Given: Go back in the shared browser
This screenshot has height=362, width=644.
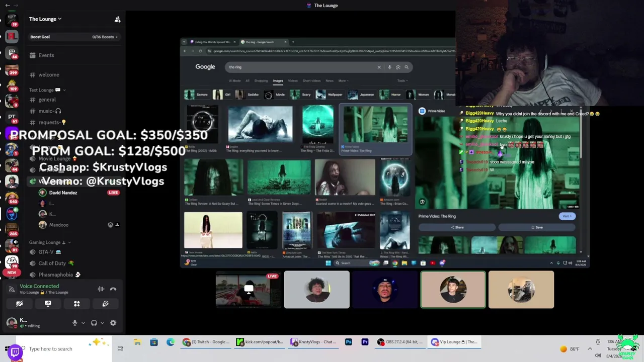Looking at the screenshot, I should click(x=185, y=51).
